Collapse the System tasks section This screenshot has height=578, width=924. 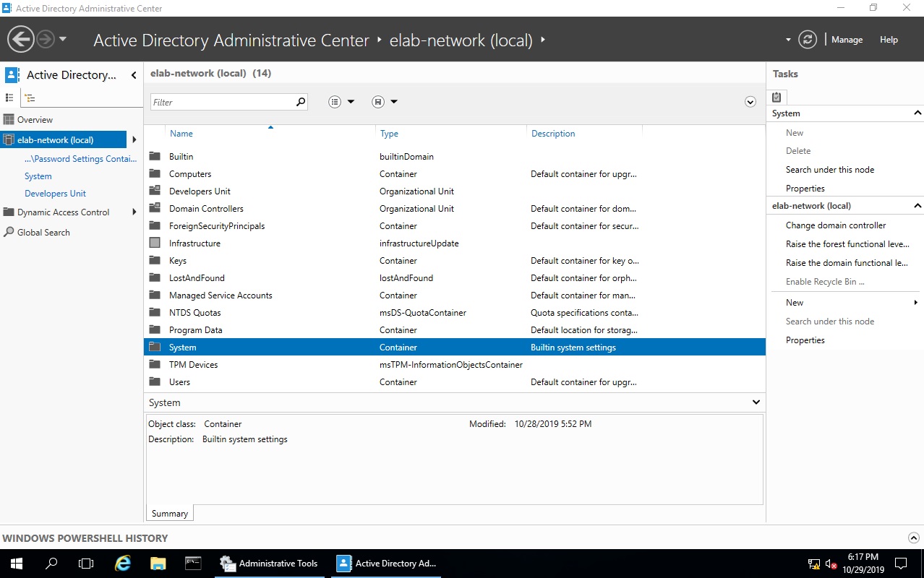(917, 113)
